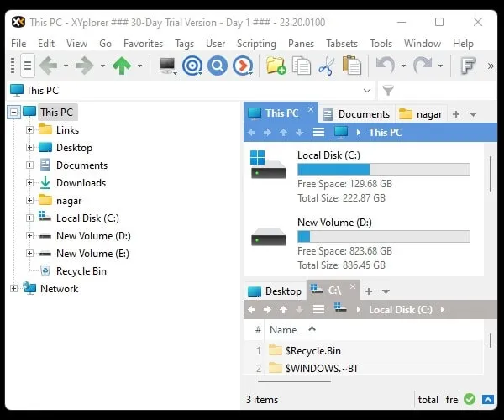Open the Back button history dropdown
504x420 pixels.
tap(66, 66)
